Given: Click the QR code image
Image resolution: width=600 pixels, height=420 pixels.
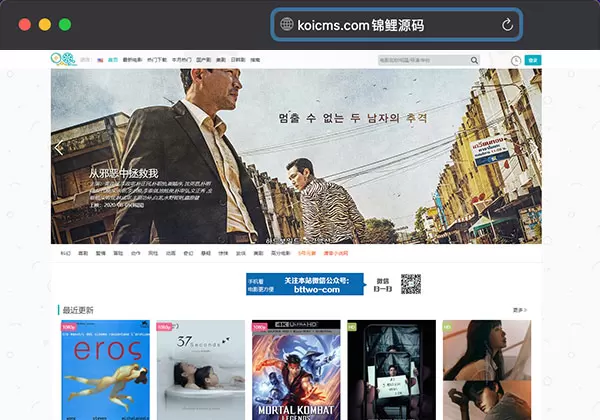Looking at the screenshot, I should pyautogui.click(x=411, y=284).
